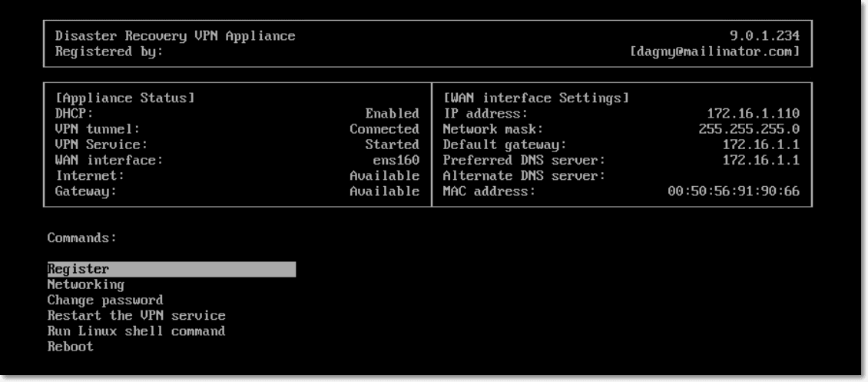This screenshot has height=382, width=868.
Task: Select the Register command
Action: point(78,269)
